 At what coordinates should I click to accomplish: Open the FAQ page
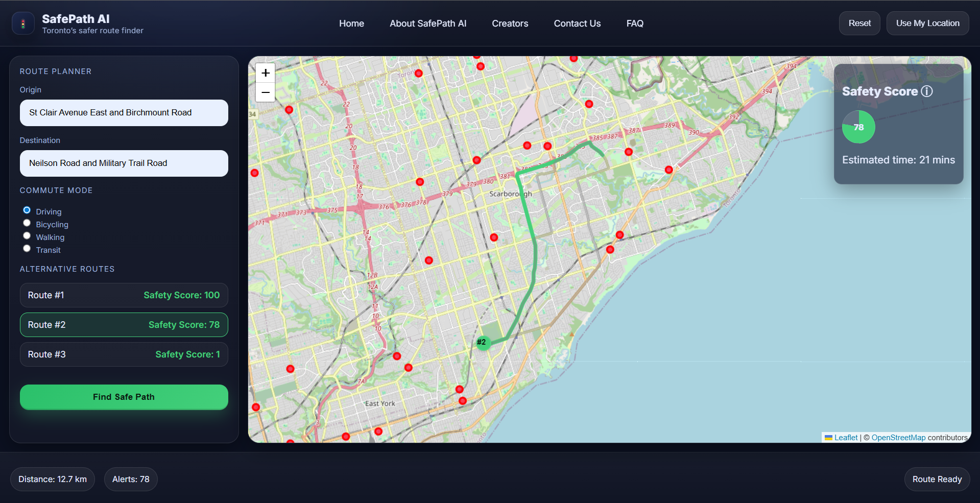pos(635,23)
